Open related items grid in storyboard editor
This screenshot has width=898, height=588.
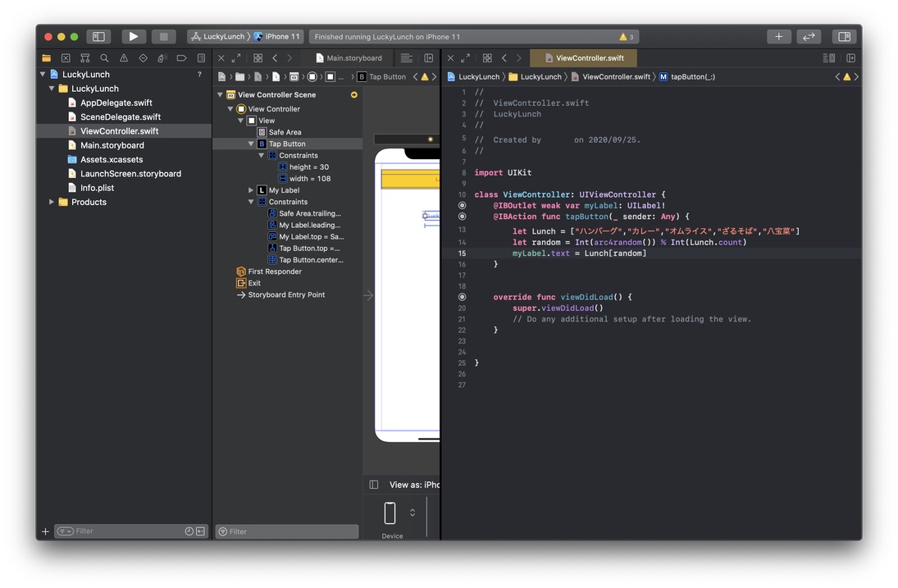point(258,58)
